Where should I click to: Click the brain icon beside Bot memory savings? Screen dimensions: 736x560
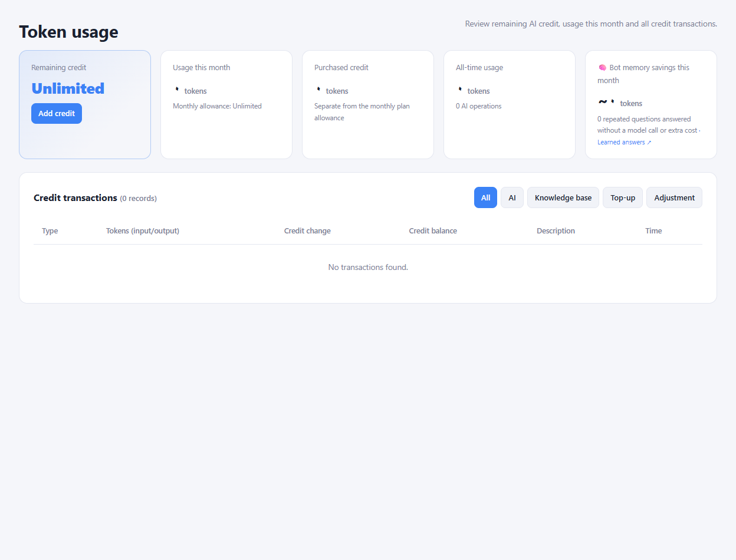tap(602, 68)
